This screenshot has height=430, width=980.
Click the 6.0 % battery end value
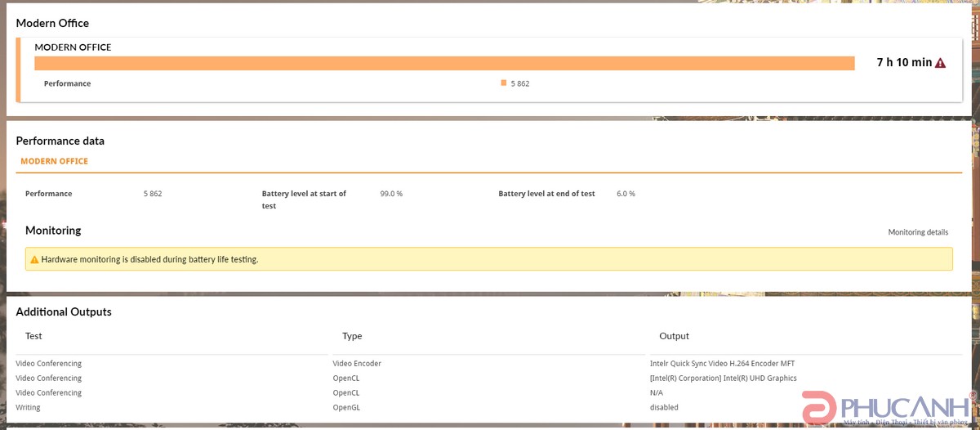tap(626, 194)
